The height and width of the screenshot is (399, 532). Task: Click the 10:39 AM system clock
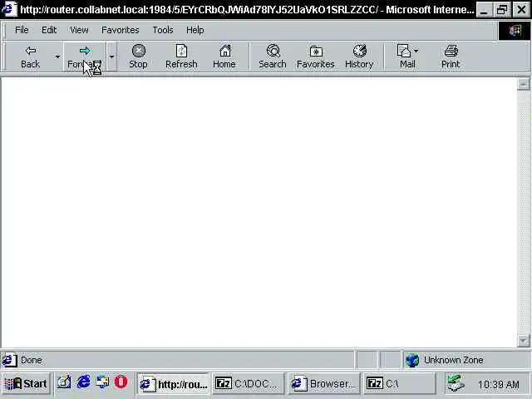(499, 384)
